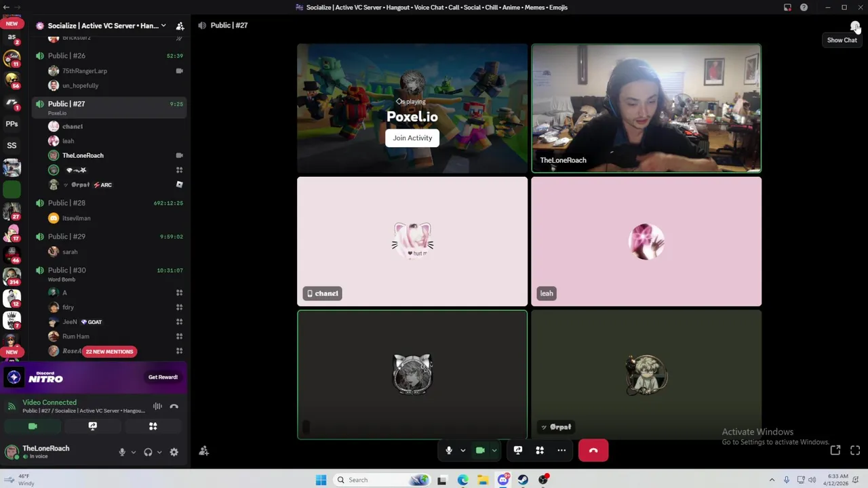Join voice channel Public | #29

[108, 237]
